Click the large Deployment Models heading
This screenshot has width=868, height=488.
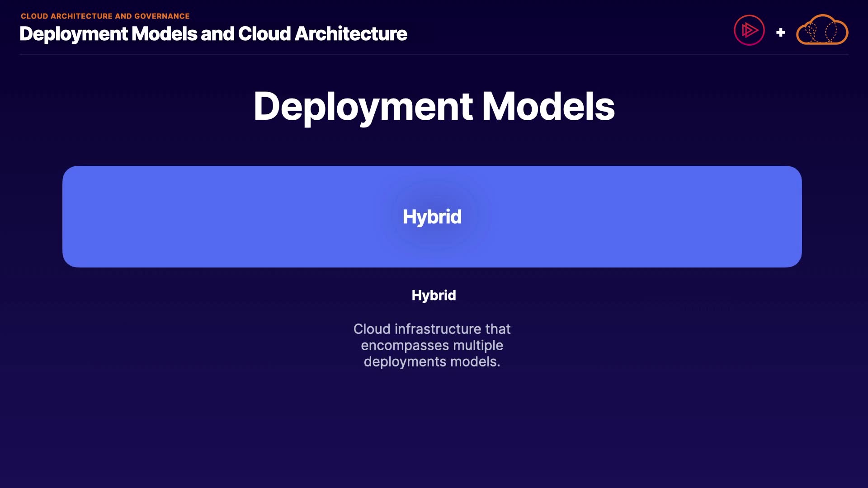(x=434, y=107)
